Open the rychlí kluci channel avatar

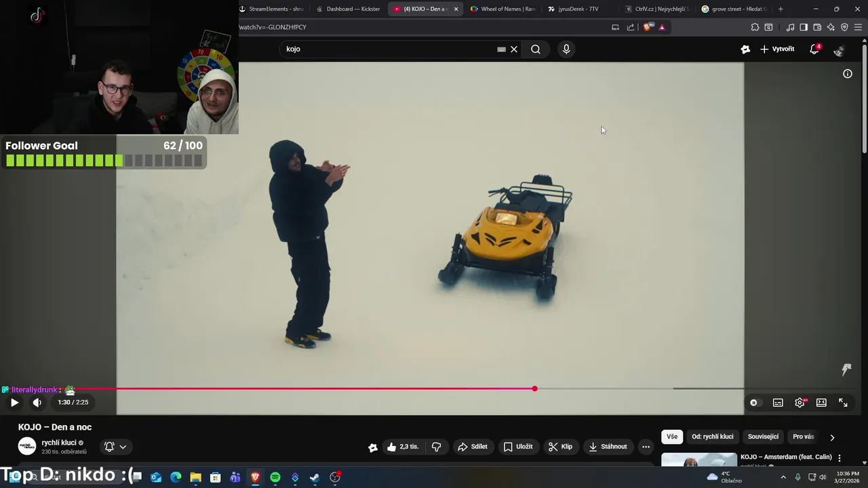coord(26,446)
